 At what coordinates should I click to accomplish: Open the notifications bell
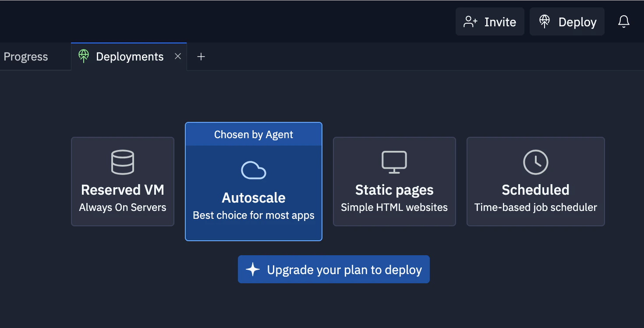(x=623, y=21)
